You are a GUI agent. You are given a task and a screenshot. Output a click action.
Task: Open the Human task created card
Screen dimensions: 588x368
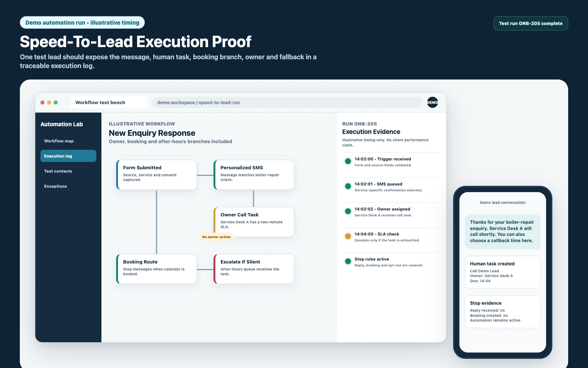tap(503, 272)
